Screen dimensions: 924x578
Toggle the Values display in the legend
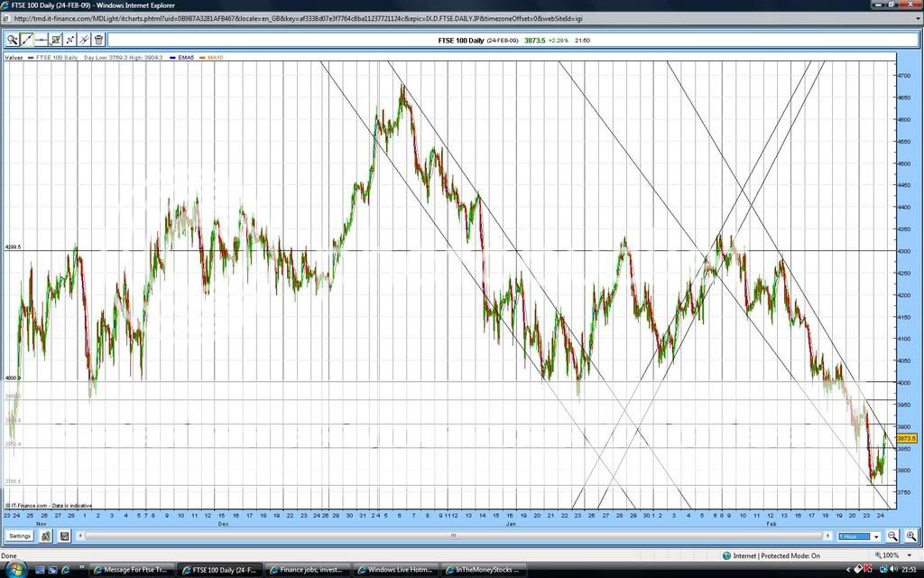pyautogui.click(x=13, y=56)
